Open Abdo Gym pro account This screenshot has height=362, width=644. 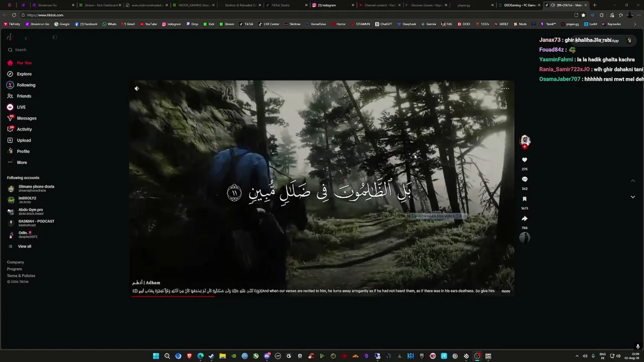click(25, 212)
